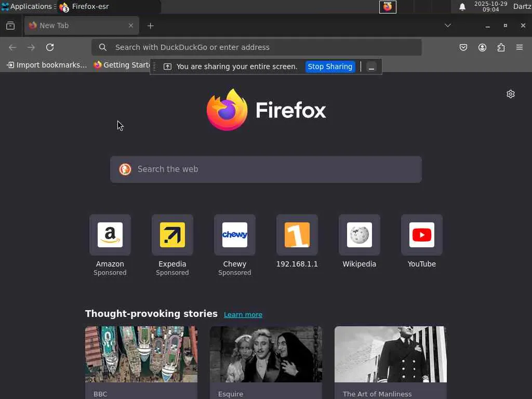The height and width of the screenshot is (399, 532).
Task: Open the 192.168.1.1 shortcut tile
Action: (297, 235)
